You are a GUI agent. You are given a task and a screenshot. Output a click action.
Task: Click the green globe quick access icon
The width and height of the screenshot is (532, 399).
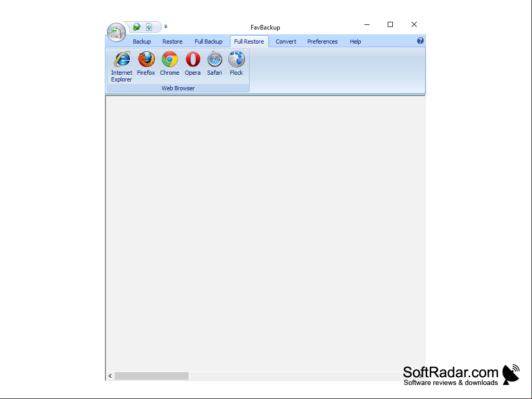(137, 27)
